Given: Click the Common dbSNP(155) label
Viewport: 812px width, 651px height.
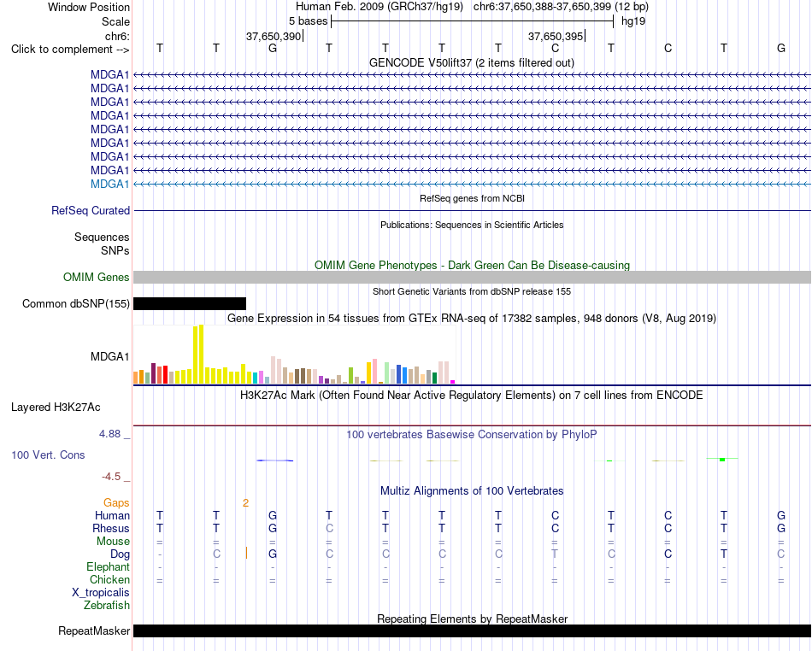Looking at the screenshot, I should (75, 304).
